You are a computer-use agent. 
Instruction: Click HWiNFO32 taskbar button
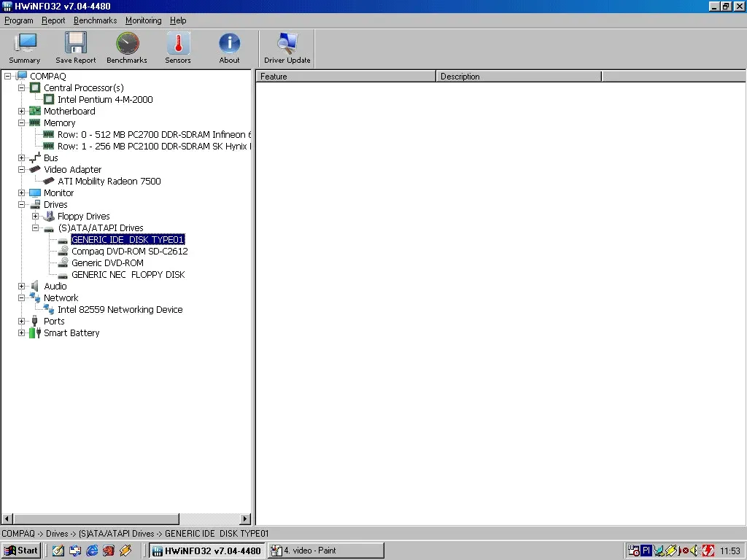tap(207, 551)
